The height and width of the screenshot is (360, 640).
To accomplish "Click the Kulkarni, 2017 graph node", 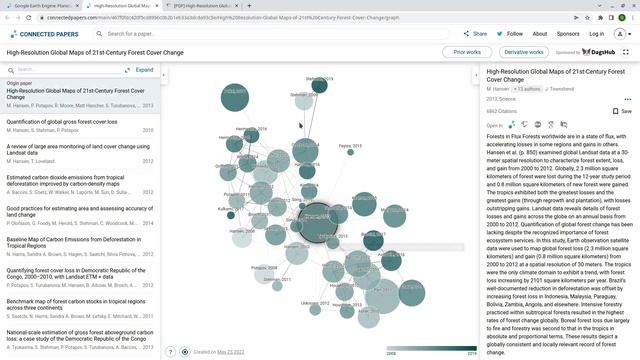I will (x=231, y=215).
